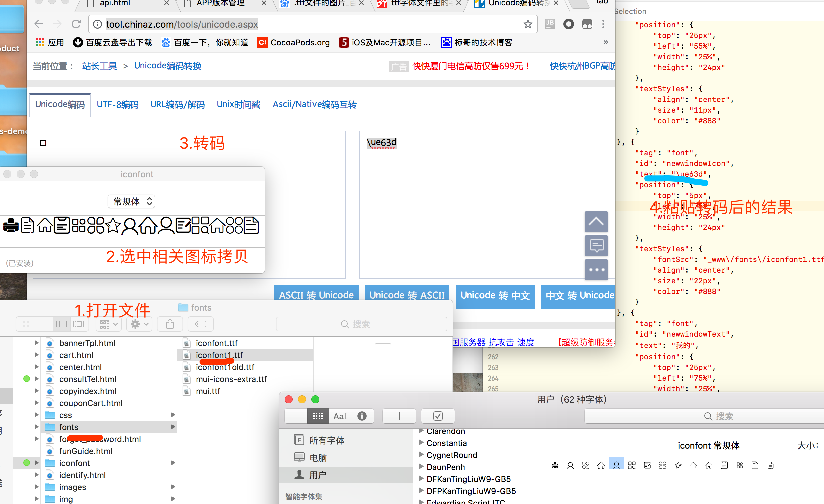Select the Unix时间戳 tab
Viewport: 824px width, 504px height.
pyautogui.click(x=238, y=104)
